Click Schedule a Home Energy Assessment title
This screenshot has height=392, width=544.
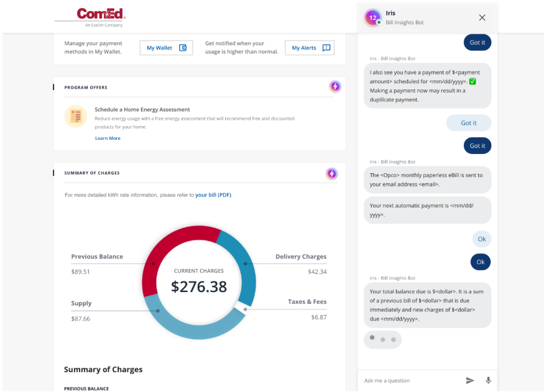[x=142, y=109]
